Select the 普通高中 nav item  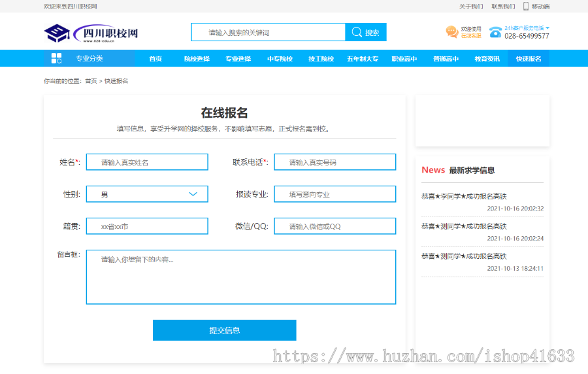[x=446, y=59]
